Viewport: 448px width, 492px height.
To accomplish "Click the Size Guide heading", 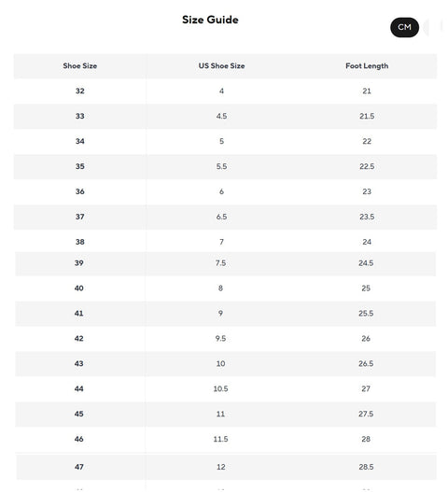I will click(x=210, y=20).
